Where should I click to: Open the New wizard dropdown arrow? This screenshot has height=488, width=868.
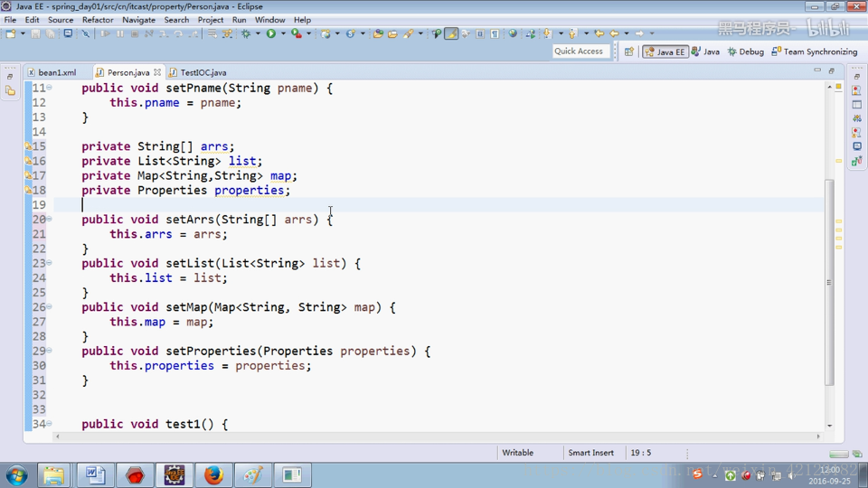click(23, 34)
